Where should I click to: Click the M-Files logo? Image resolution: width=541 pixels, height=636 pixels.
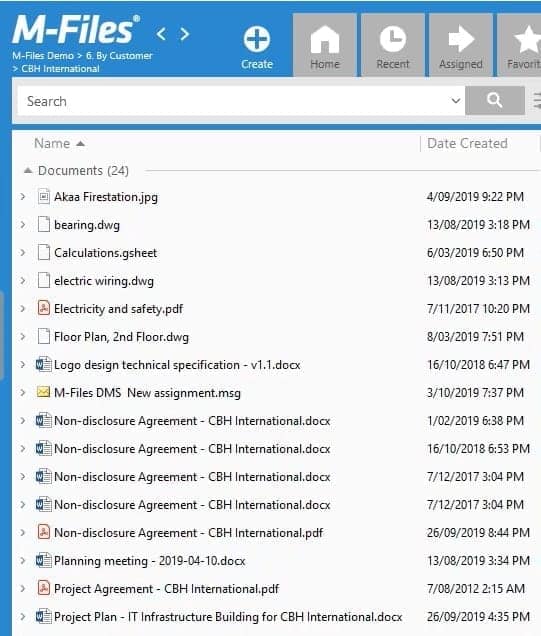(x=76, y=29)
